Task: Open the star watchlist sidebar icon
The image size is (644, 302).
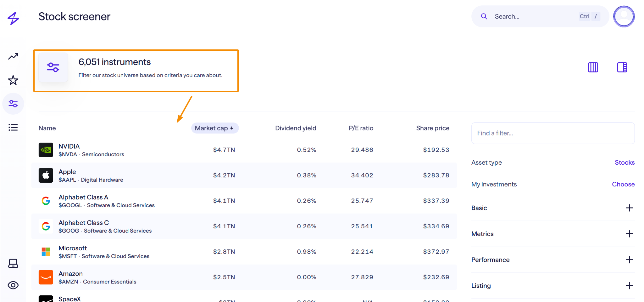Action: pyautogui.click(x=13, y=80)
